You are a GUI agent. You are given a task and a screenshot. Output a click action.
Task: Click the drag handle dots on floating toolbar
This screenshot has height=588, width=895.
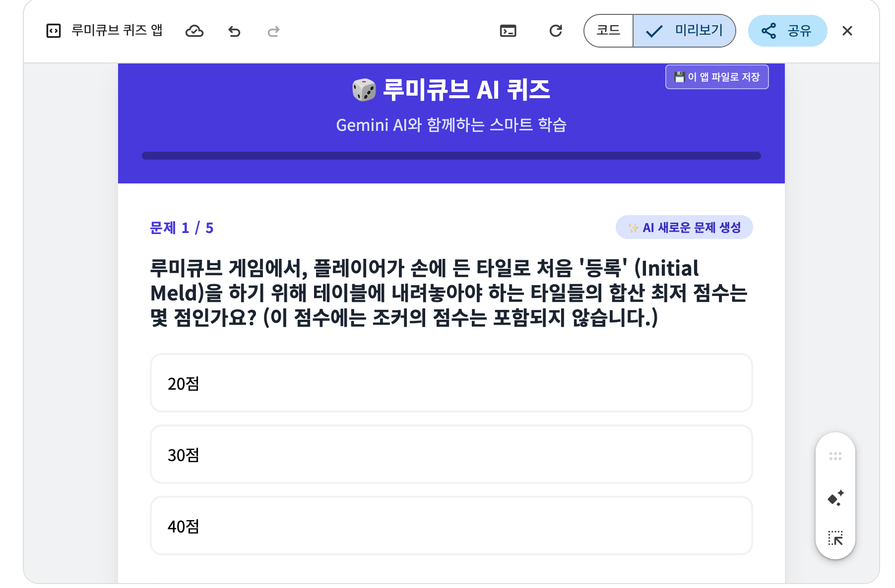click(835, 456)
